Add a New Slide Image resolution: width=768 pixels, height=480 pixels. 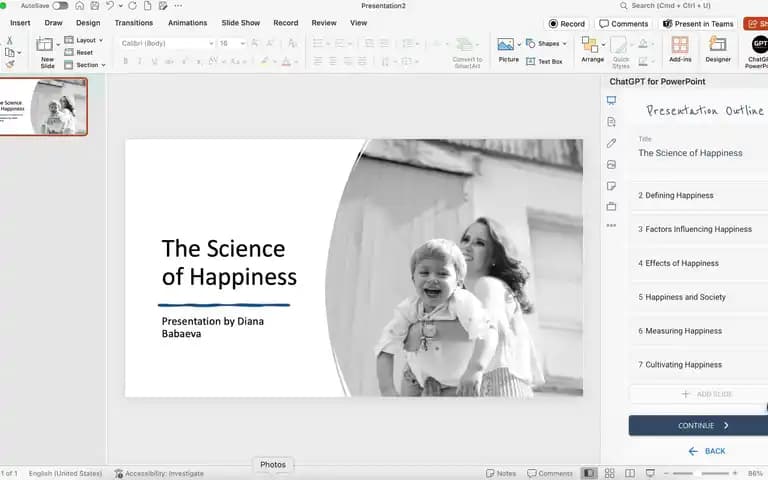click(x=47, y=52)
